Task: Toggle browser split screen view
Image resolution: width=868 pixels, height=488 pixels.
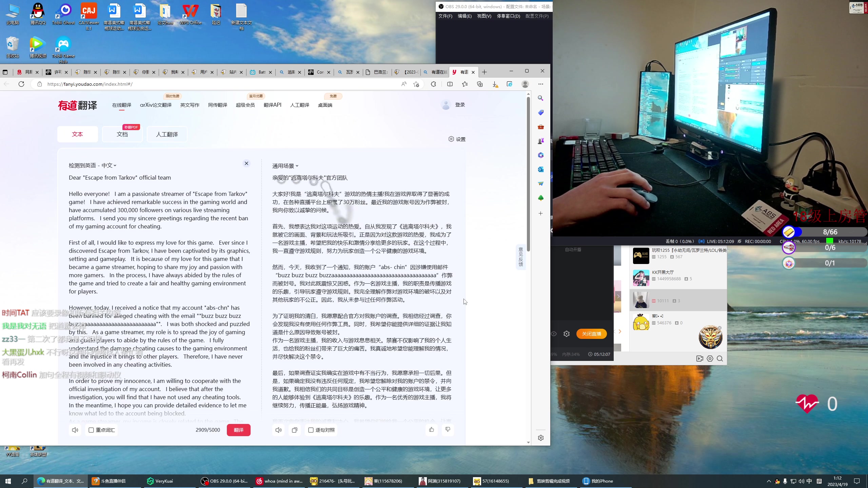Action: point(450,84)
